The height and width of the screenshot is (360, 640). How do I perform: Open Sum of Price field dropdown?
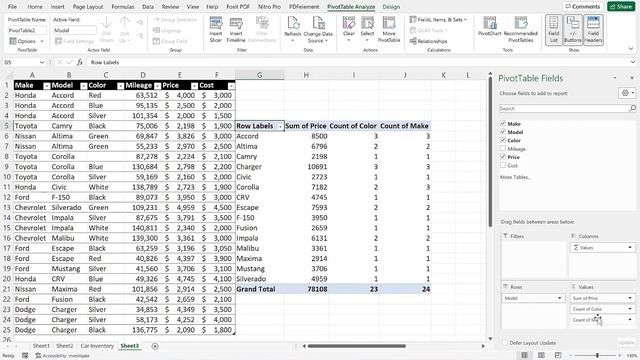tap(630, 298)
